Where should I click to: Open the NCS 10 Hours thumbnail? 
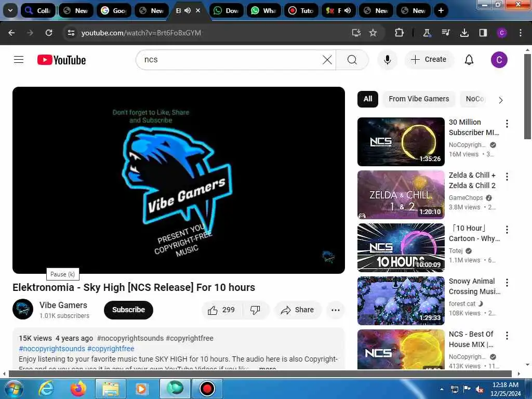click(x=401, y=247)
